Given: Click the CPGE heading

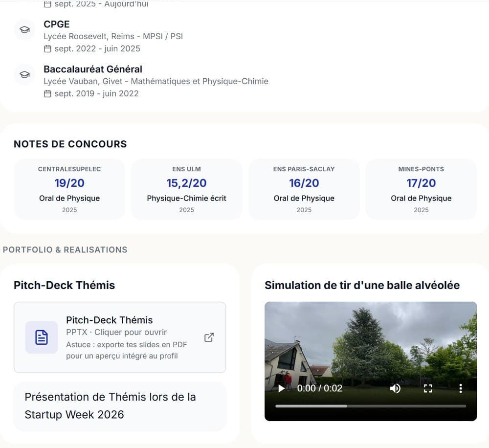Looking at the screenshot, I should click(56, 24).
